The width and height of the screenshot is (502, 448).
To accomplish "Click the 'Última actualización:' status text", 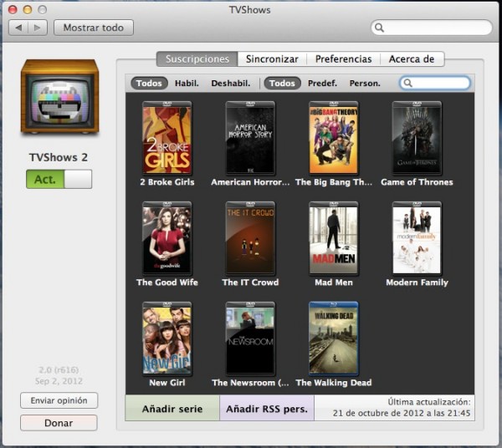I will (x=429, y=402).
